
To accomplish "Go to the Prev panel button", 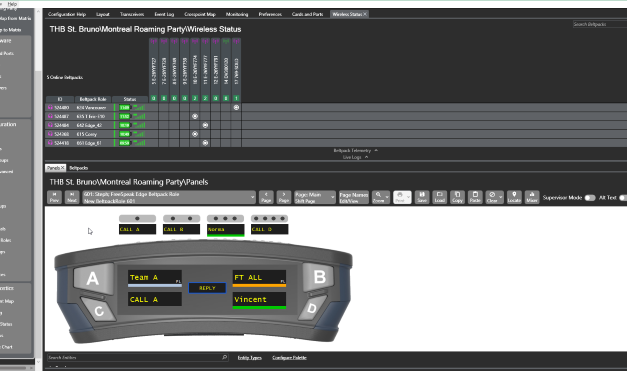I will coord(54,197).
